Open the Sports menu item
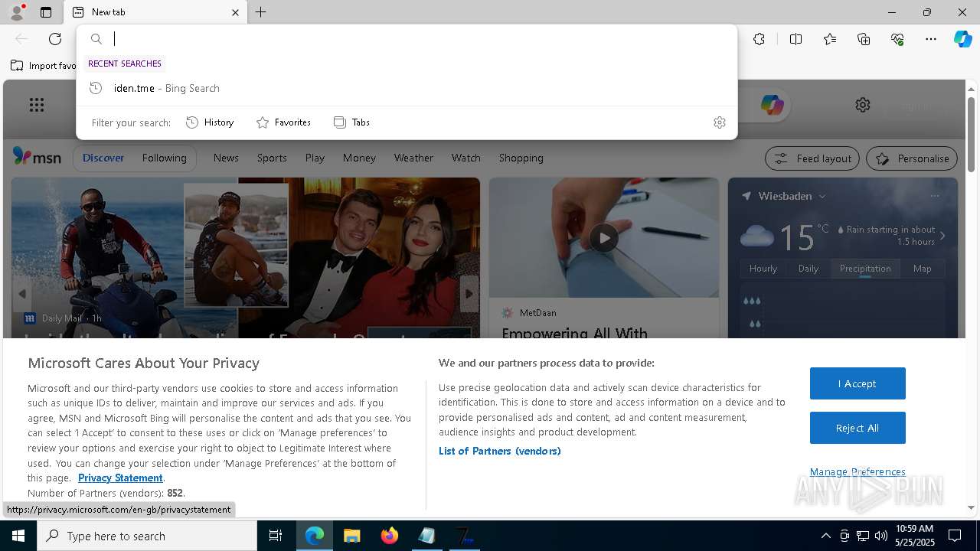This screenshot has width=980, height=551. tap(272, 158)
